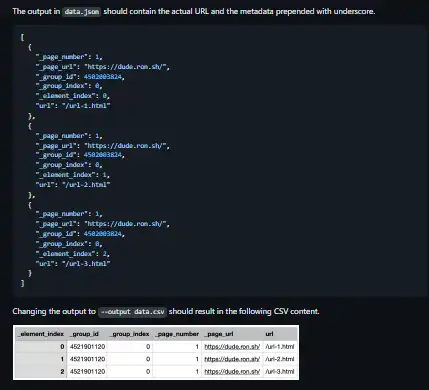Click the CSV content table image
429x390 pixels.
coord(156,352)
